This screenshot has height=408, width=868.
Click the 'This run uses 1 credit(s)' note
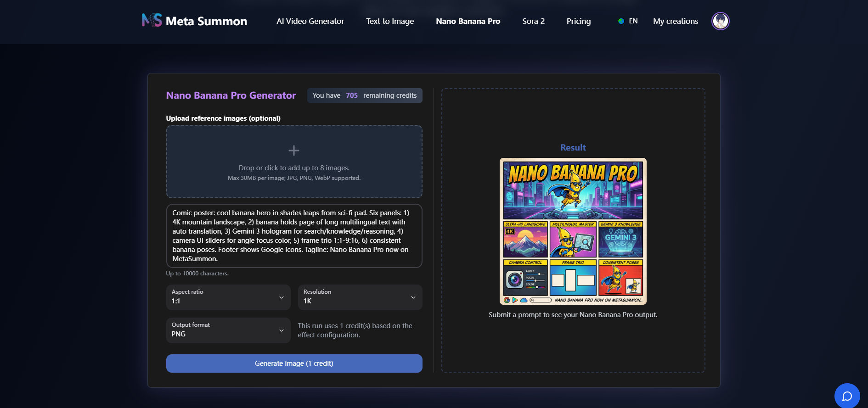pos(355,330)
